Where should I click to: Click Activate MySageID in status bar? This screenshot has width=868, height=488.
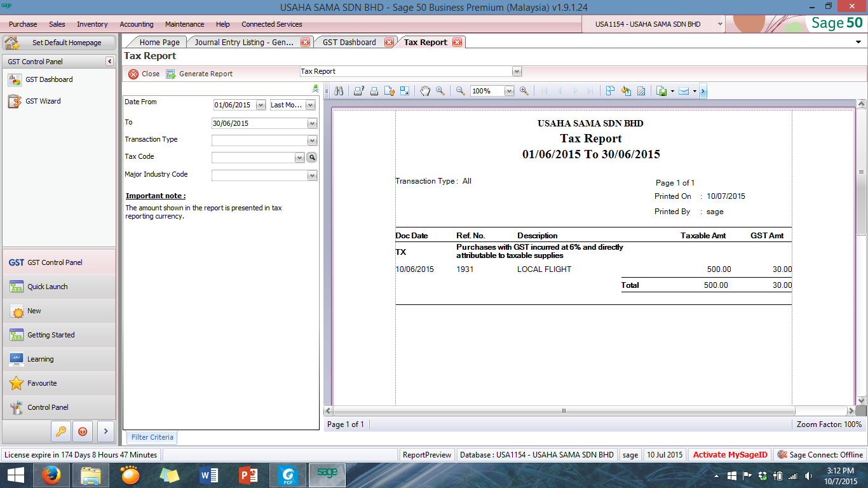pos(730,455)
